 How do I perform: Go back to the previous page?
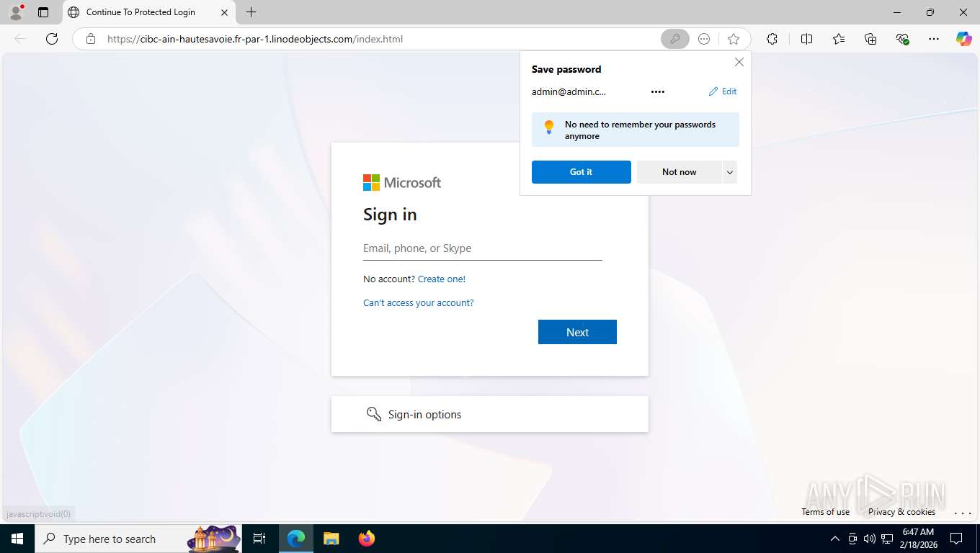(20, 39)
